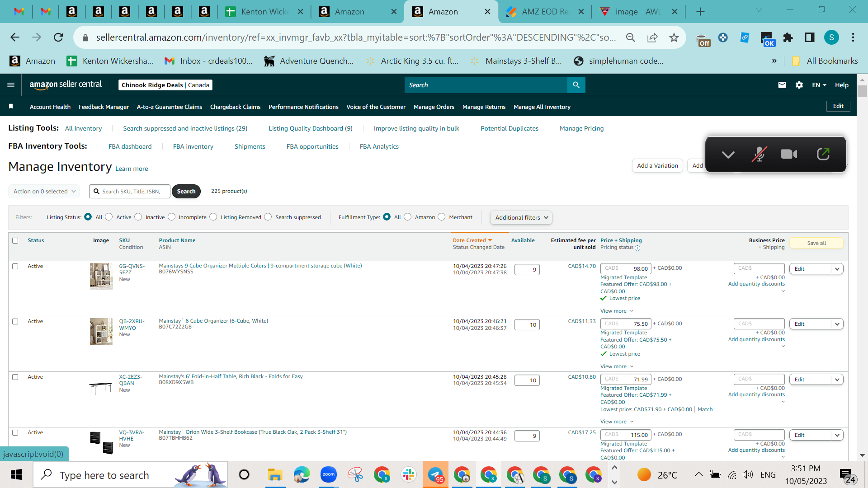Click the bookmark flag icon in favorites bar
This screenshot has width=868, height=488.
click(x=11, y=107)
